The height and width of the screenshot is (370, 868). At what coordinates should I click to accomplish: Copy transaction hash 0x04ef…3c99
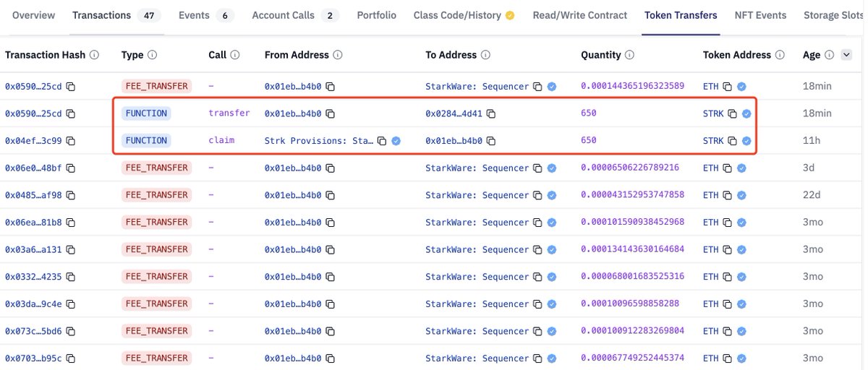pyautogui.click(x=71, y=141)
